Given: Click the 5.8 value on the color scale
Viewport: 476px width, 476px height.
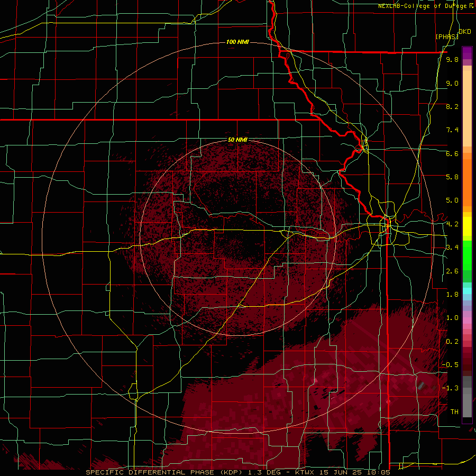Looking at the screenshot, I should (x=452, y=177).
